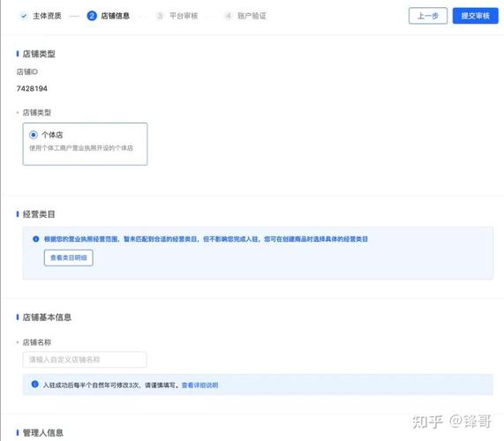Open the 查看详细说明 link
The height and width of the screenshot is (441, 504).
(x=200, y=385)
